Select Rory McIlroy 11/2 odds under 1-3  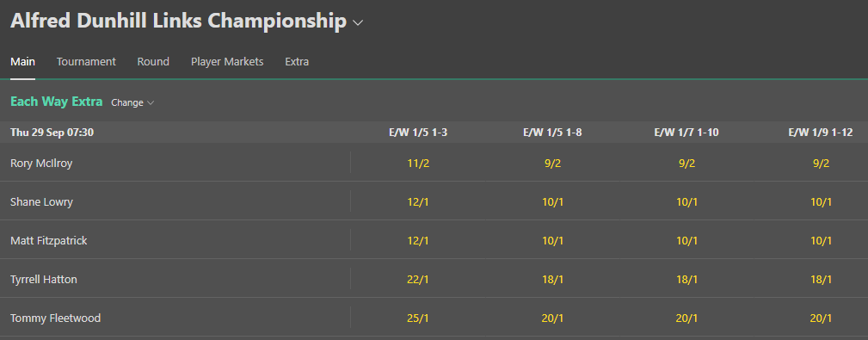[x=418, y=163]
